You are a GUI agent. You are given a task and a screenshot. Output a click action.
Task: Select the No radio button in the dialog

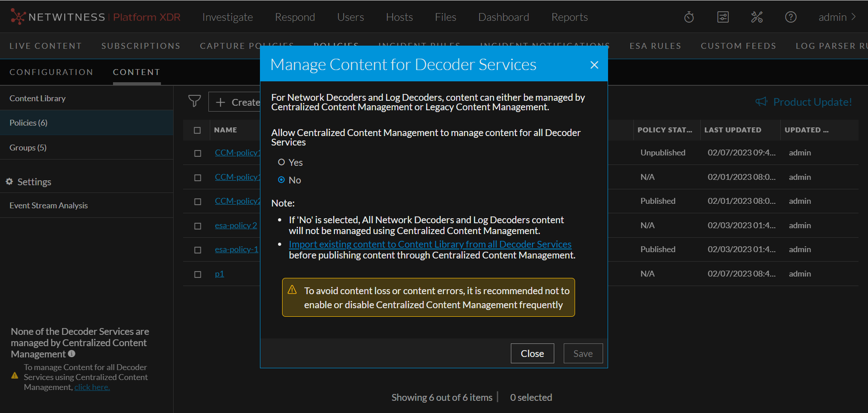click(282, 179)
